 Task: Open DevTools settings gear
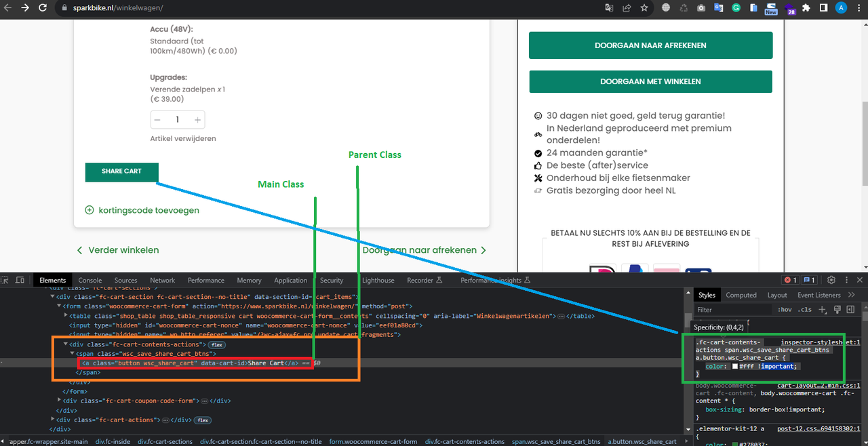coord(831,280)
